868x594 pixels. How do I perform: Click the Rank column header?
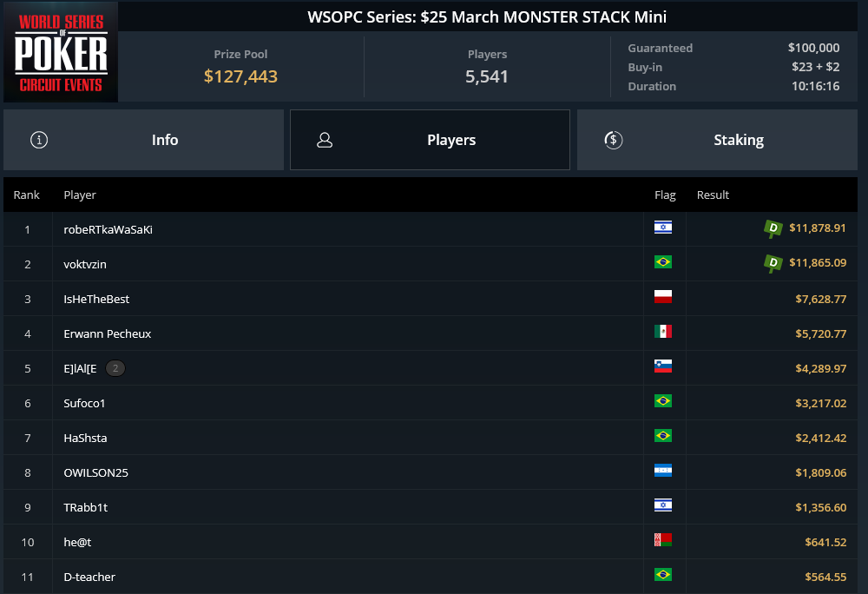point(27,195)
